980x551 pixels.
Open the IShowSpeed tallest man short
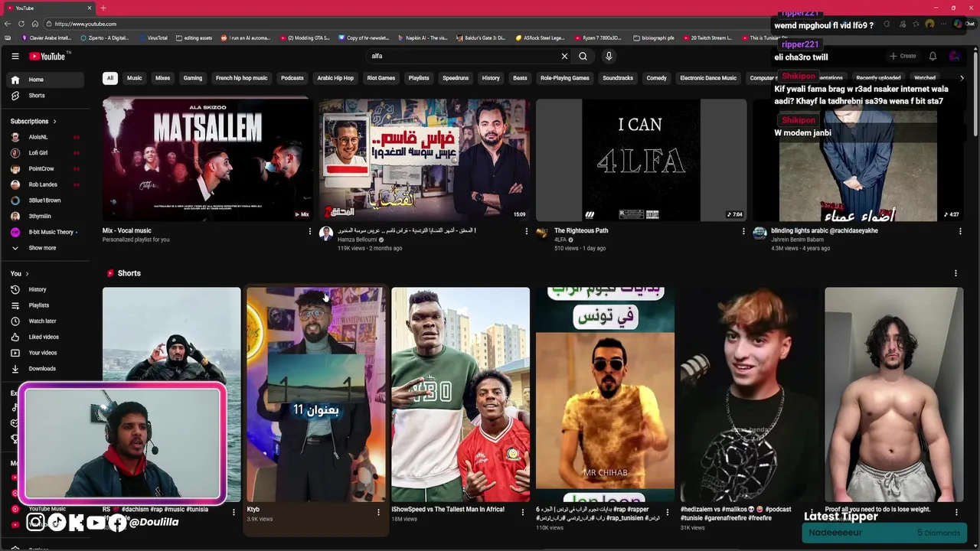click(460, 394)
